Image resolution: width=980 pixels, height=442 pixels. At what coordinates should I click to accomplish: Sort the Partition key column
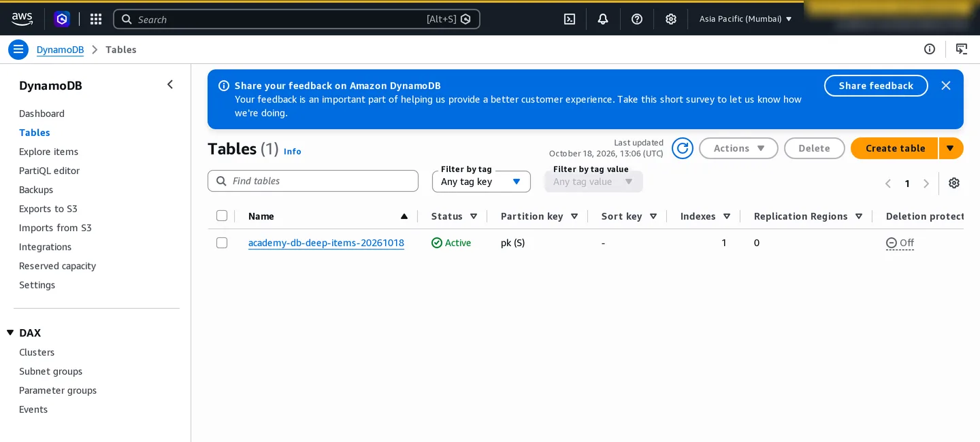point(574,216)
